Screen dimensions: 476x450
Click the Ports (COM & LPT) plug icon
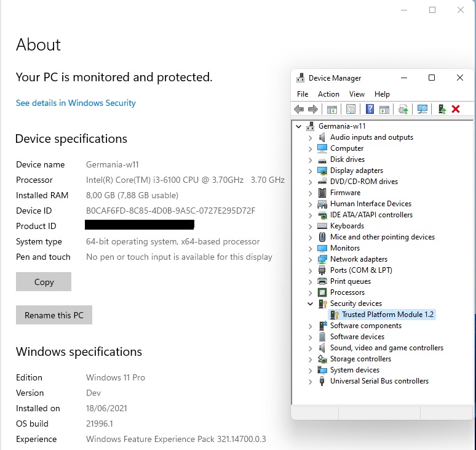pyautogui.click(x=322, y=270)
